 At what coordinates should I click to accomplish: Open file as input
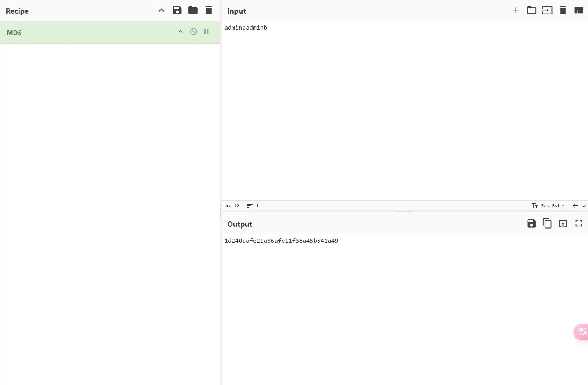tap(547, 10)
